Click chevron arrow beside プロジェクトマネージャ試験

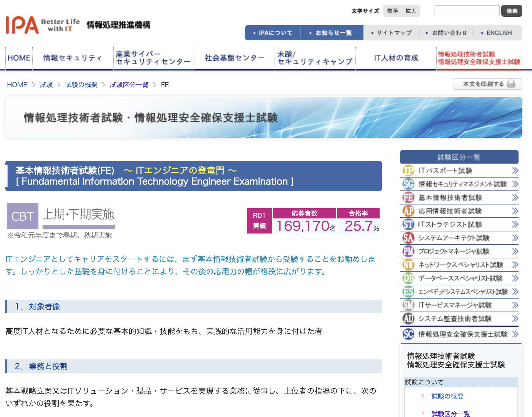(515, 251)
